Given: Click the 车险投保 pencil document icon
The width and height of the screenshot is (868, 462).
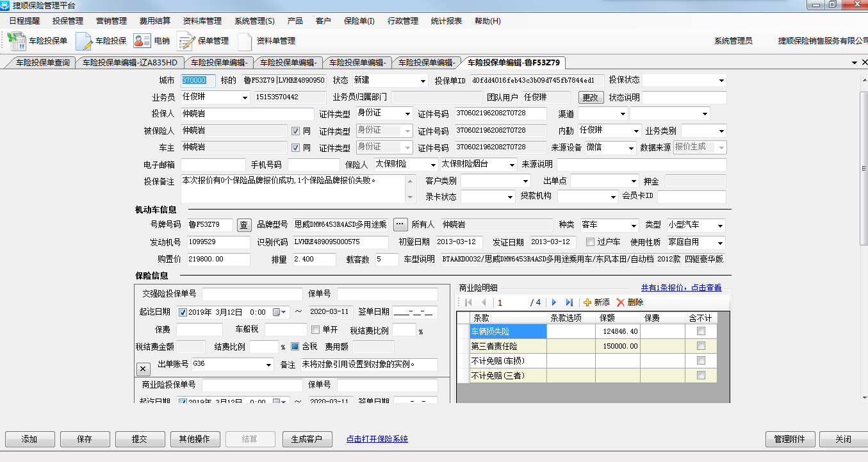Looking at the screenshot, I should pyautogui.click(x=84, y=41).
